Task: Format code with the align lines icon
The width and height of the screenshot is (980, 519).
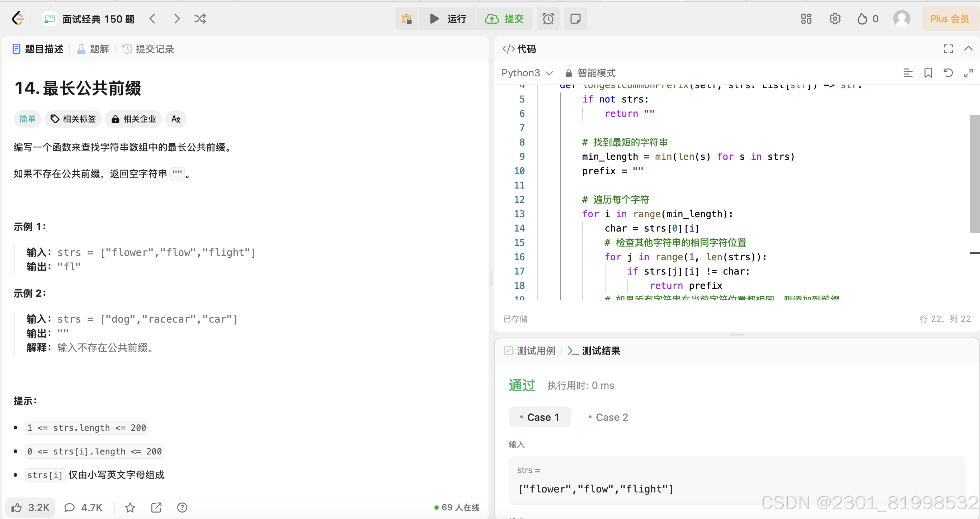Action: [908, 73]
